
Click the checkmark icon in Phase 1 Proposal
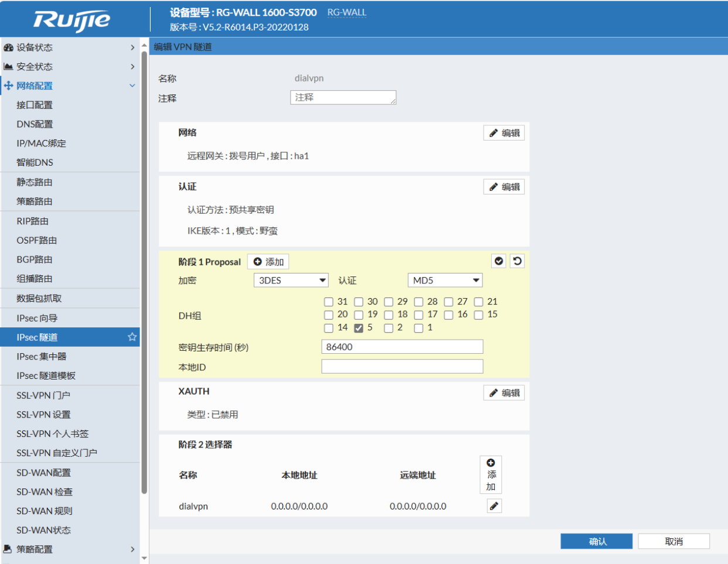[x=499, y=261]
